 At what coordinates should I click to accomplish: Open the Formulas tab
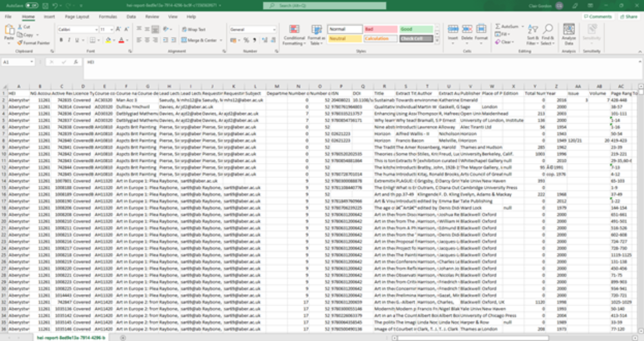coord(107,17)
